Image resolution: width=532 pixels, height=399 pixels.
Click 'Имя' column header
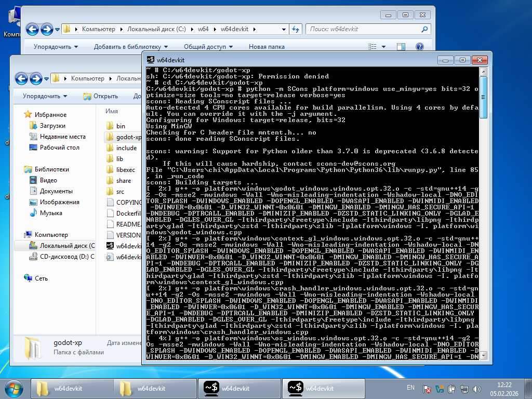(112, 111)
